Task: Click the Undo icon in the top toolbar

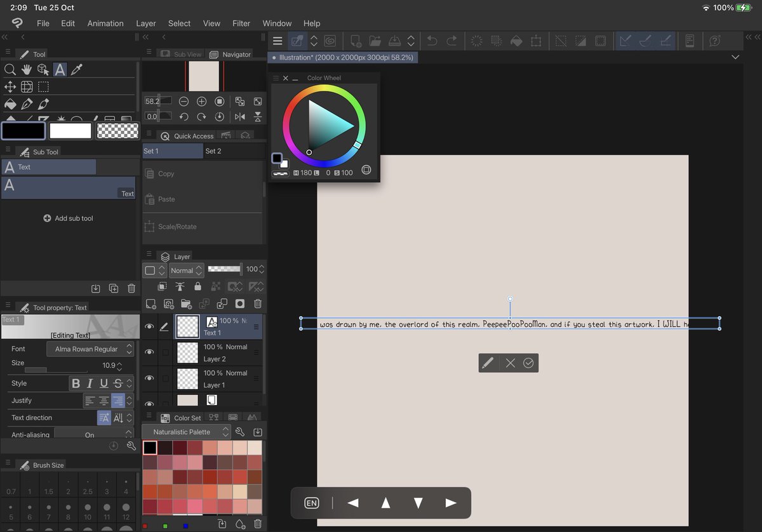Action: [x=432, y=41]
